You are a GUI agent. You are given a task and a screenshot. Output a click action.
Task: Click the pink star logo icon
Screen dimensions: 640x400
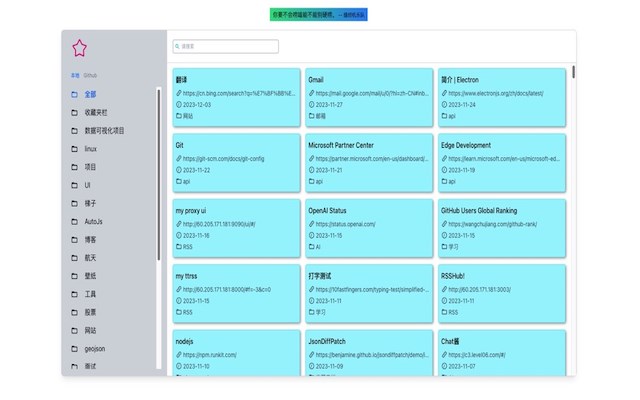tap(80, 46)
